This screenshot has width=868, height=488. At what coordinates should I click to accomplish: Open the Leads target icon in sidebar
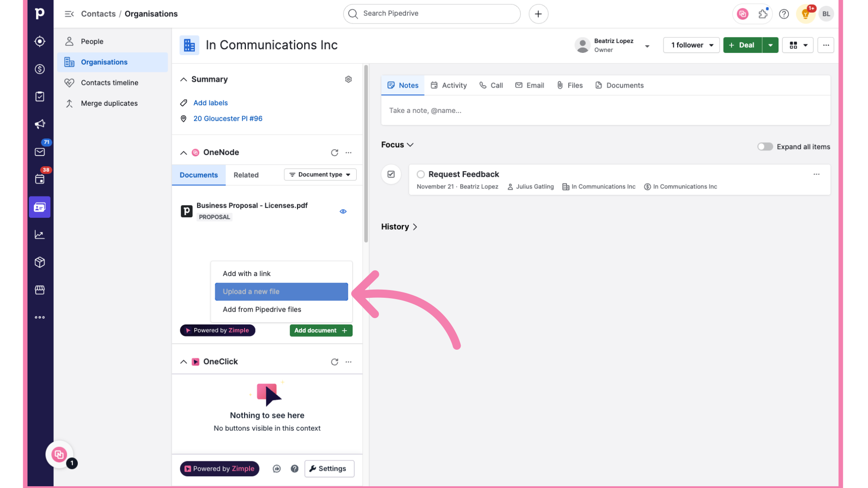coord(40,41)
